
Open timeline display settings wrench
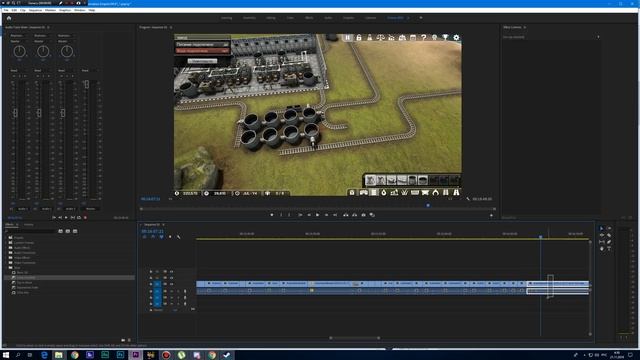pos(178,237)
